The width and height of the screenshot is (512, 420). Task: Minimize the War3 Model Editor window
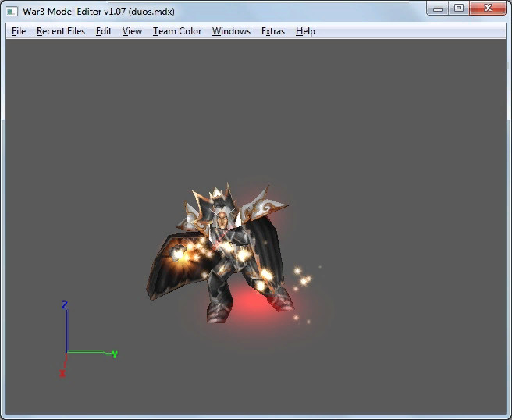point(438,9)
